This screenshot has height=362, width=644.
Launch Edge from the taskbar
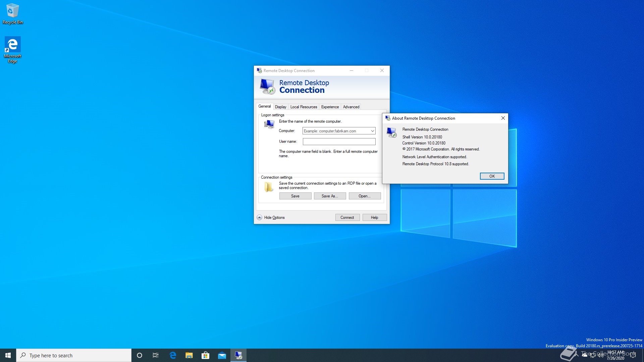click(x=173, y=355)
